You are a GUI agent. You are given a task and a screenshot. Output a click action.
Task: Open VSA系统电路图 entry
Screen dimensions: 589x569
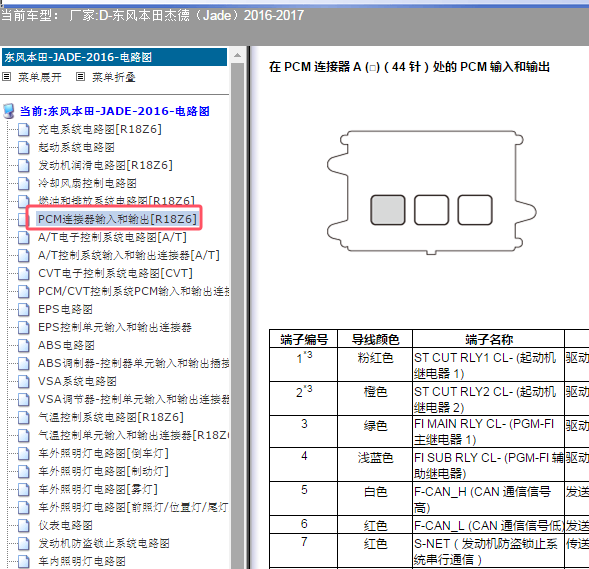click(77, 382)
